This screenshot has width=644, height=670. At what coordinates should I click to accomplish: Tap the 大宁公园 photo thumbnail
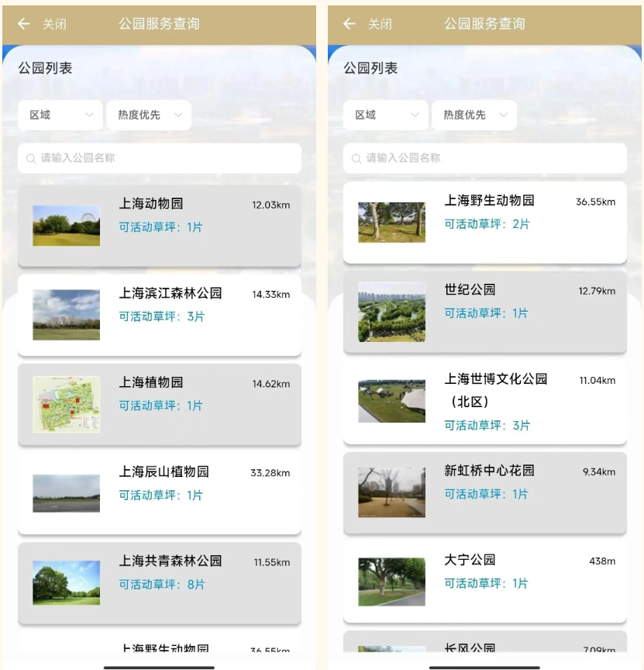[391, 582]
